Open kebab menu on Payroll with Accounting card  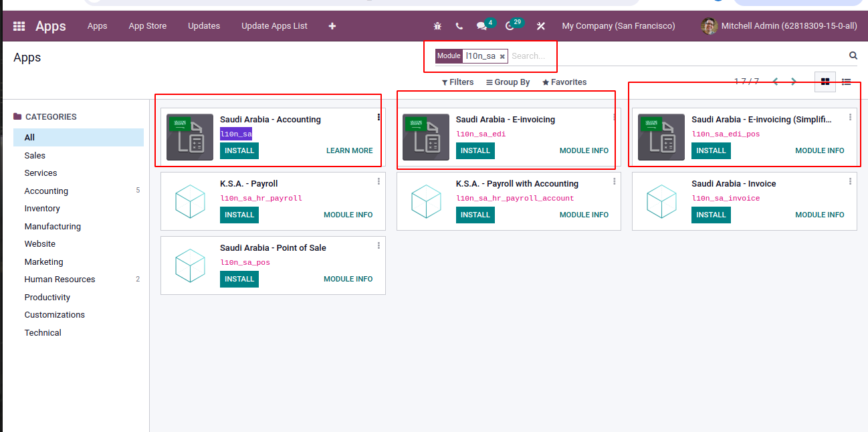pyautogui.click(x=615, y=181)
